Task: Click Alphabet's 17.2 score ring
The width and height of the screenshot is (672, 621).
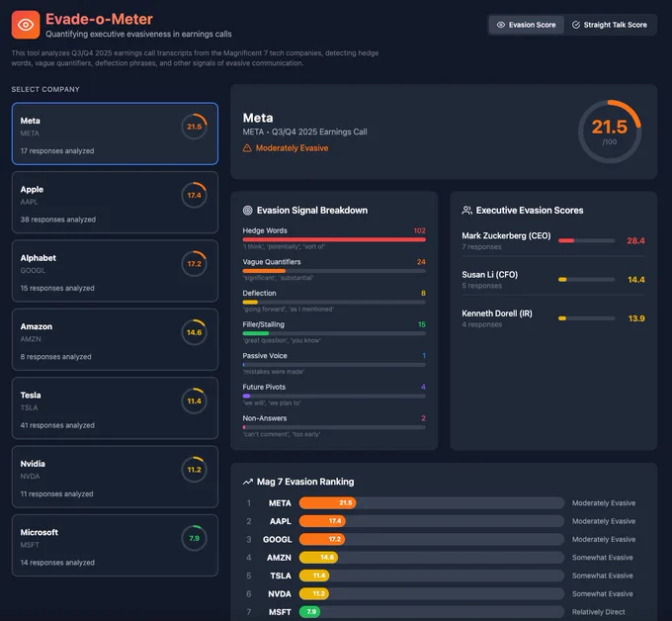Action: coord(194,264)
